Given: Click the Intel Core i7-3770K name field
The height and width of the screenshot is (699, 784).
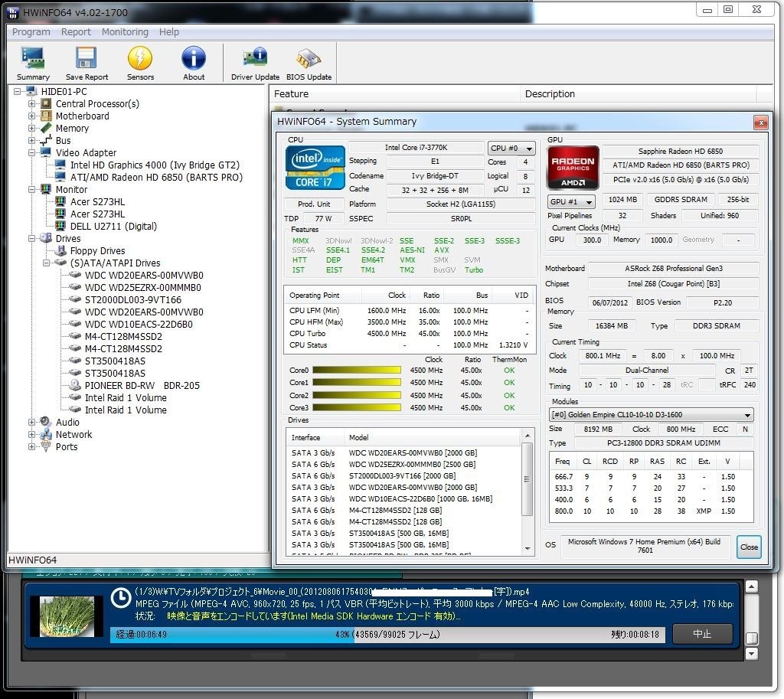Looking at the screenshot, I should click(x=416, y=148).
